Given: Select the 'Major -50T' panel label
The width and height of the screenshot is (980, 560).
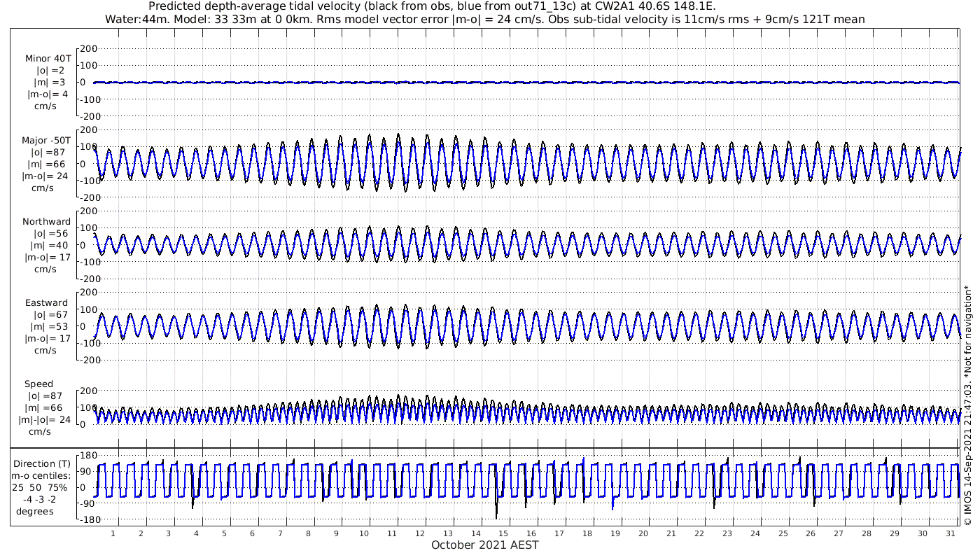Looking at the screenshot, I should tap(45, 140).
